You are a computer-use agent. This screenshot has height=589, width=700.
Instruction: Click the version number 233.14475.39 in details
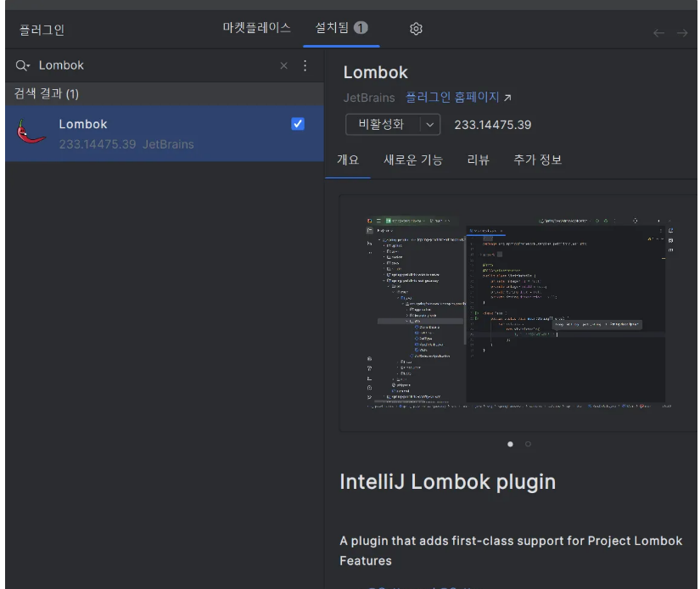coord(493,125)
